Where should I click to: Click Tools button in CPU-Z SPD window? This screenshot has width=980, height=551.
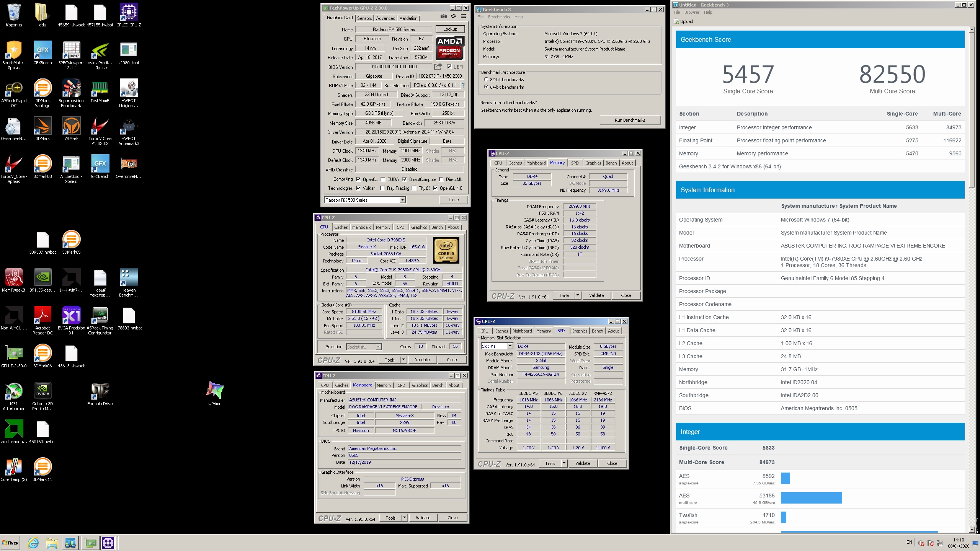(550, 463)
